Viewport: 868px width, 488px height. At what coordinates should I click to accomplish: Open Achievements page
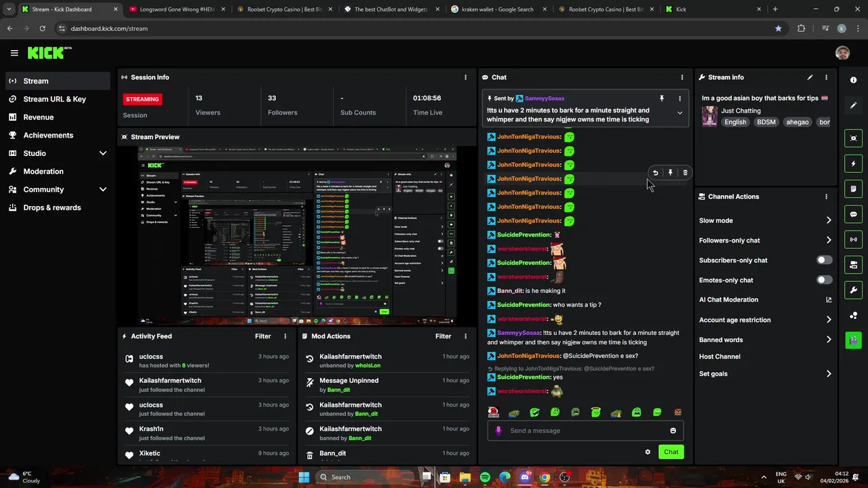click(x=58, y=135)
